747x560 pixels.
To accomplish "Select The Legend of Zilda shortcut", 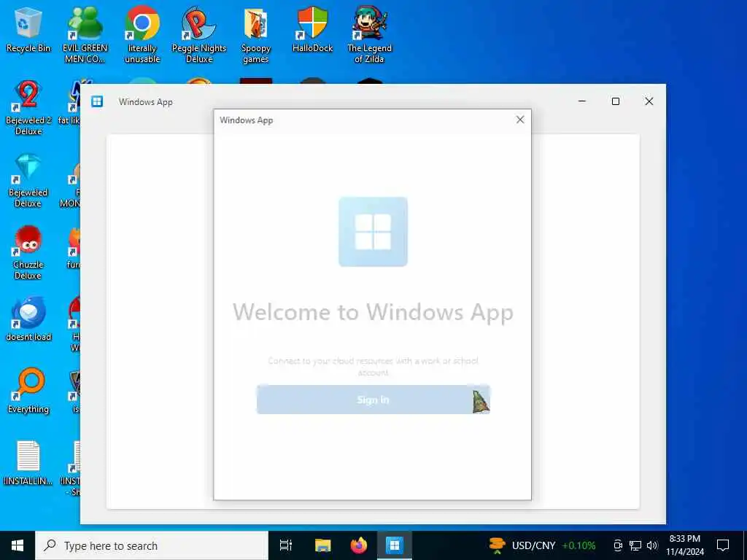I will 369,35.
